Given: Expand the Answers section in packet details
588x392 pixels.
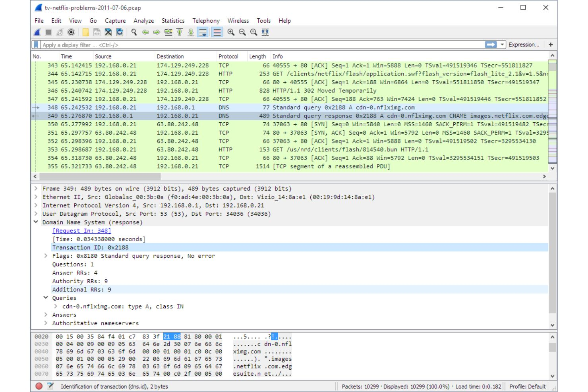Looking at the screenshot, I should pos(46,315).
